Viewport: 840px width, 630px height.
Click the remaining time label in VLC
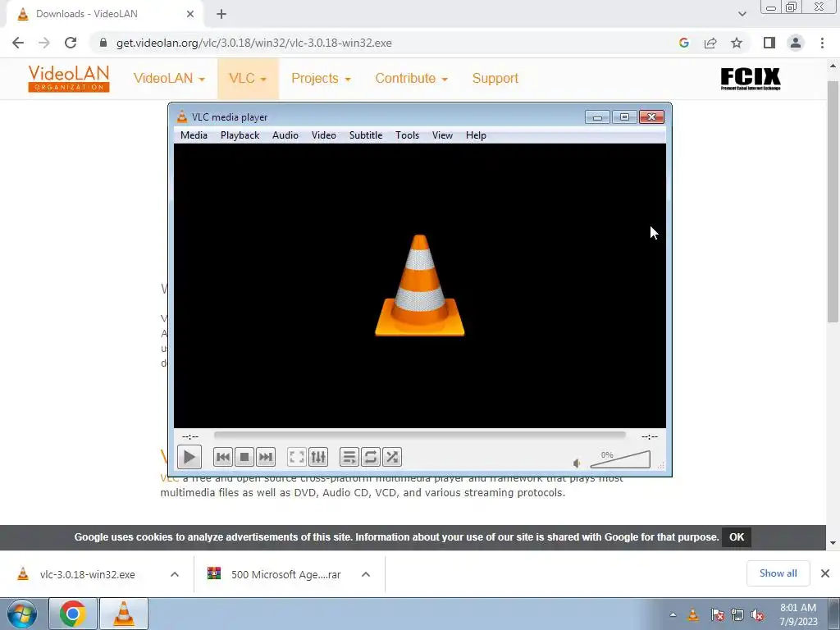point(650,436)
